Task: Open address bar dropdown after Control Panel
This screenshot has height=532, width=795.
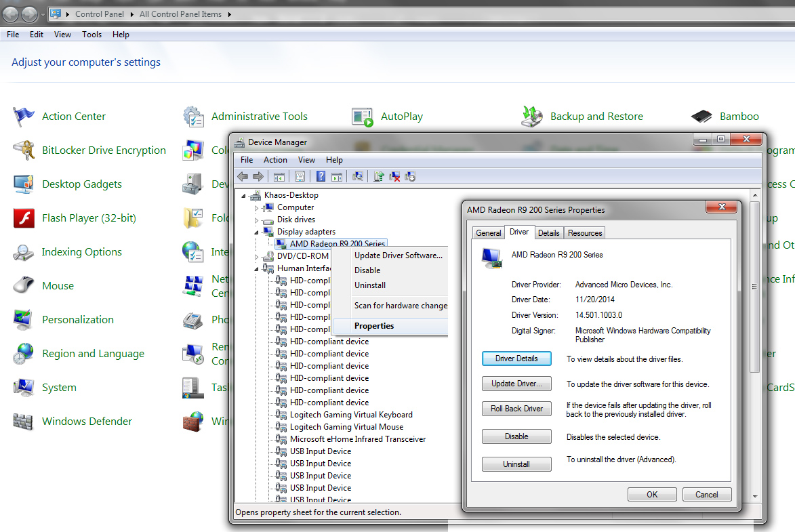Action: [132, 14]
